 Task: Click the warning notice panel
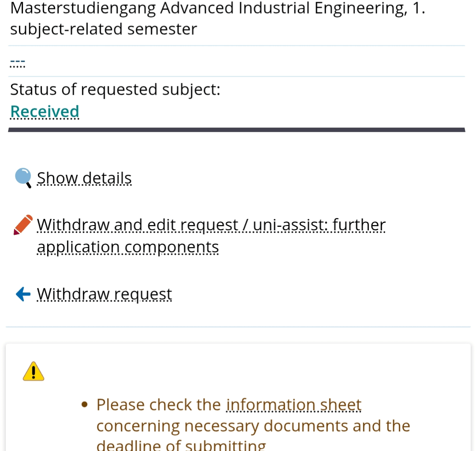(x=238, y=396)
